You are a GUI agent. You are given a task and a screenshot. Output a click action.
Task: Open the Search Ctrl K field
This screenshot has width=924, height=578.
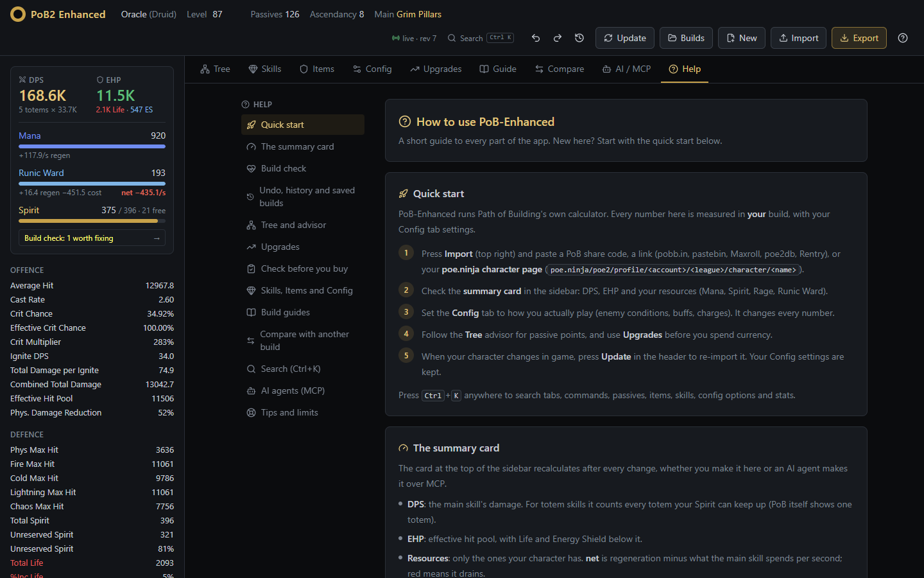pos(481,38)
